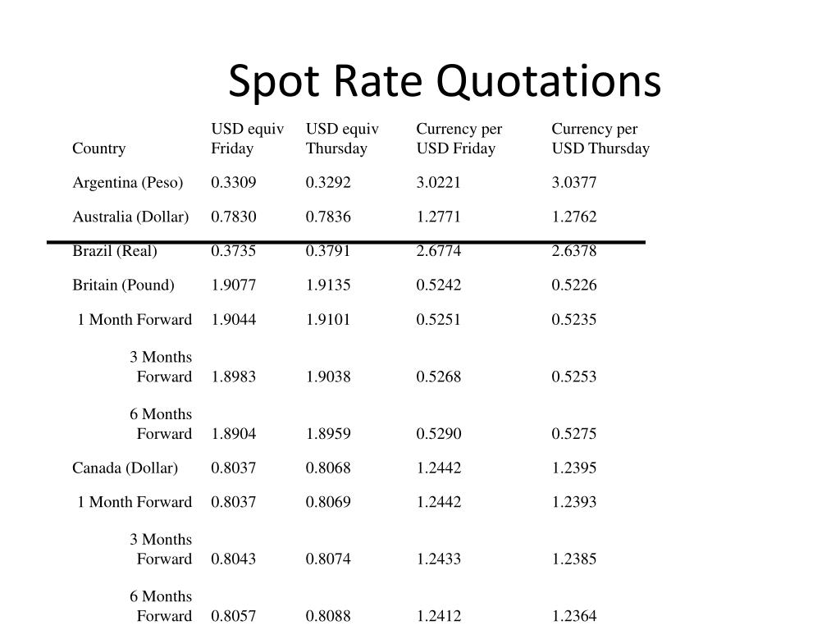Viewport: 840px width, 630px height.
Task: Select Australia's Thursday value 0.7836
Action: pyautogui.click(x=328, y=217)
